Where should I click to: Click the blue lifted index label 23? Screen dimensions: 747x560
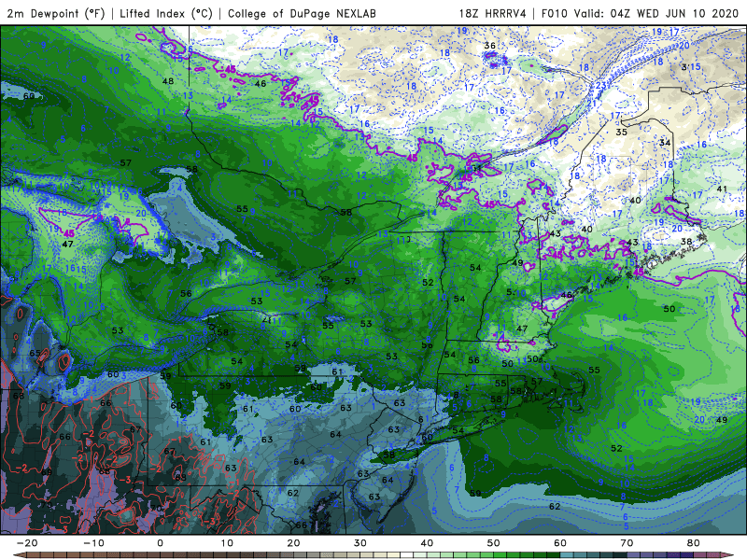(x=600, y=86)
